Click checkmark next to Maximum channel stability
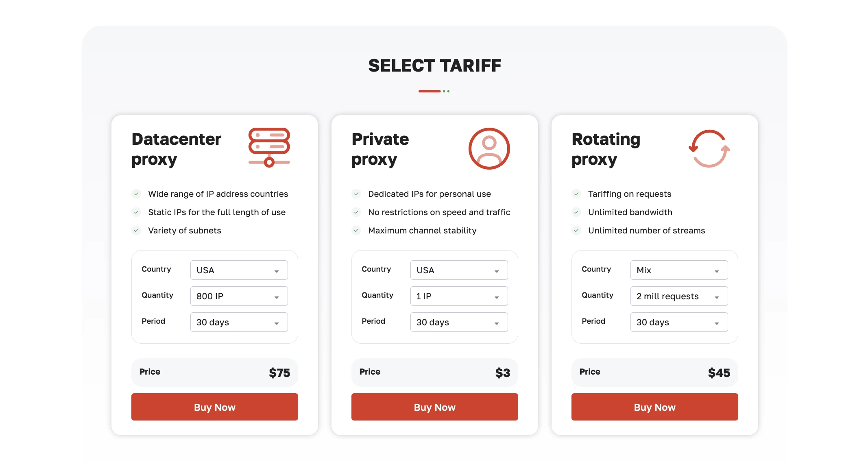The image size is (868, 462). coord(356,231)
